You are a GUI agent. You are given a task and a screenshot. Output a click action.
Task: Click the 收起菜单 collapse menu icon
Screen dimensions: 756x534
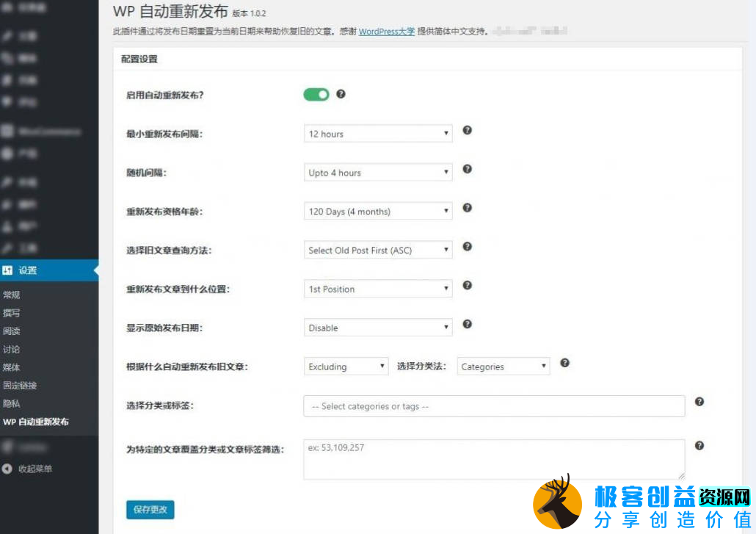click(7, 469)
